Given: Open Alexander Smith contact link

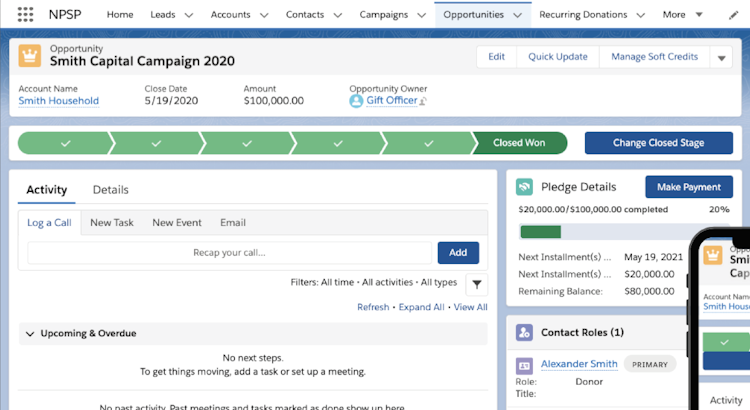Looking at the screenshot, I should tap(579, 364).
